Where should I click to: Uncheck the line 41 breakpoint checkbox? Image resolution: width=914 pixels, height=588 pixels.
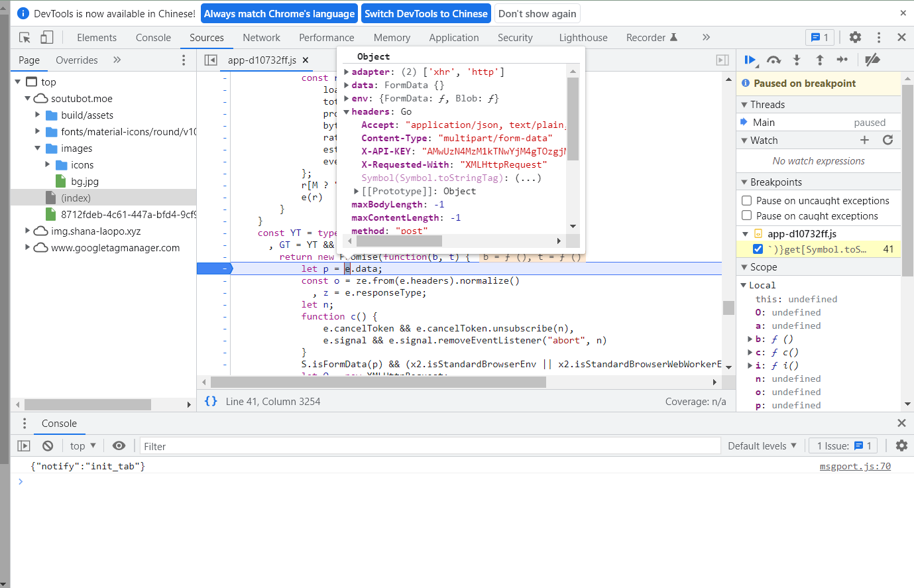click(x=758, y=249)
